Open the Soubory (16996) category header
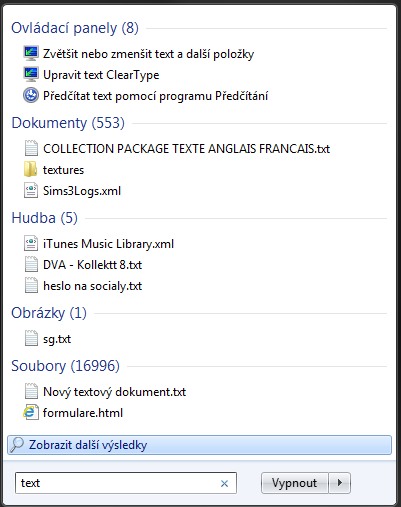The height and width of the screenshot is (507, 401). point(65,366)
